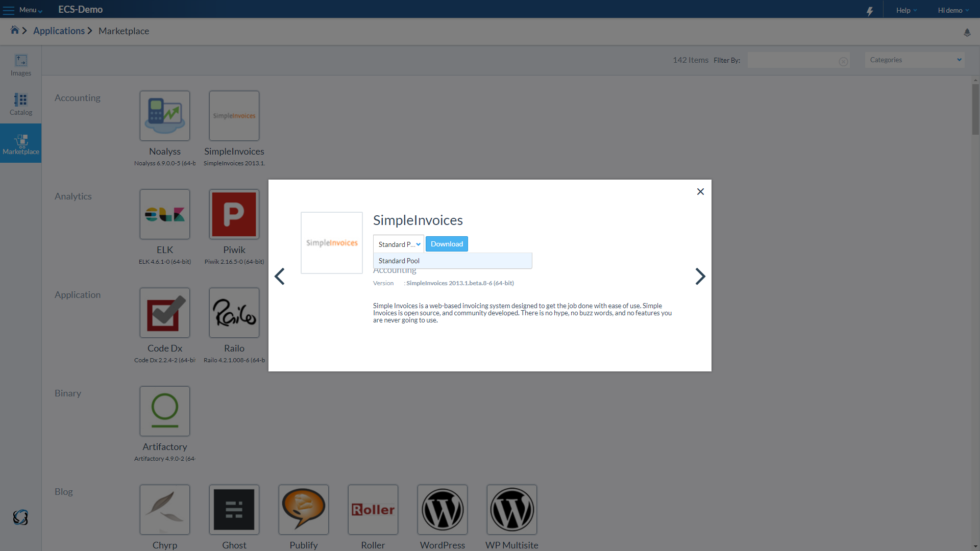Image resolution: width=980 pixels, height=551 pixels.
Task: Click the logo icon at sidebar bottom
Action: [20, 517]
